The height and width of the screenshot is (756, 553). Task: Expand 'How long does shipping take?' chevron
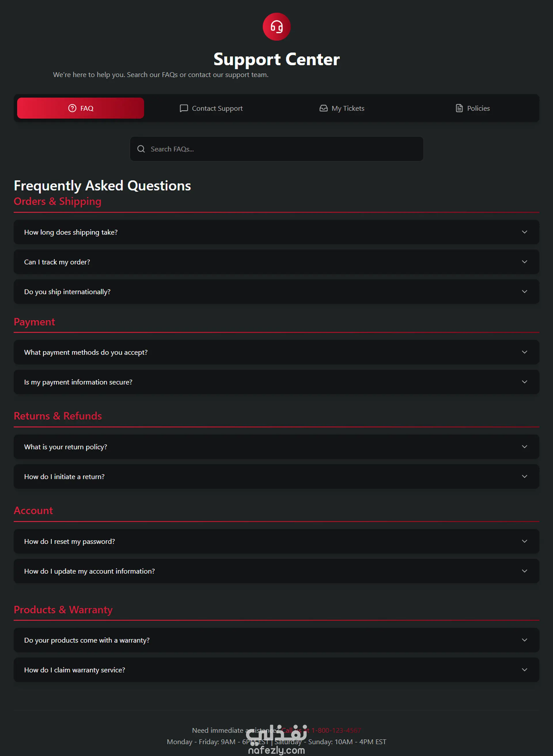click(x=524, y=232)
